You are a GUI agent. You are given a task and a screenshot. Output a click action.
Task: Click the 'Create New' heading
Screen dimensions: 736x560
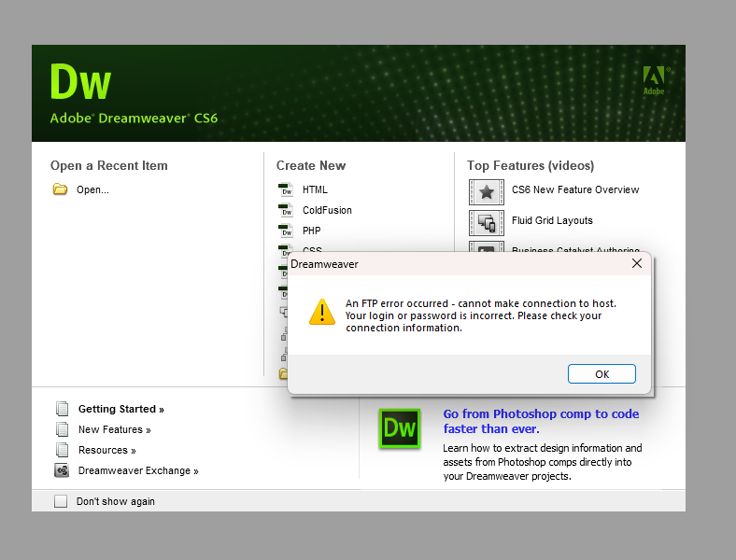coord(311,165)
